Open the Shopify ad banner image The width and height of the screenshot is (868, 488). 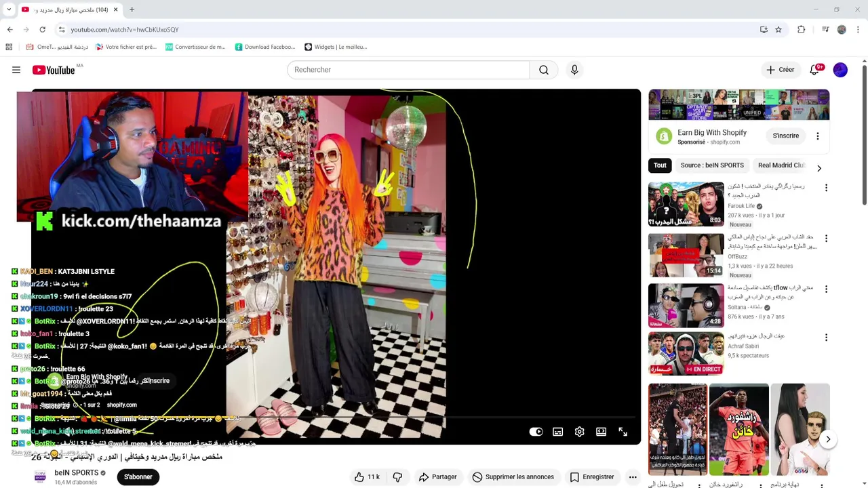(738, 104)
